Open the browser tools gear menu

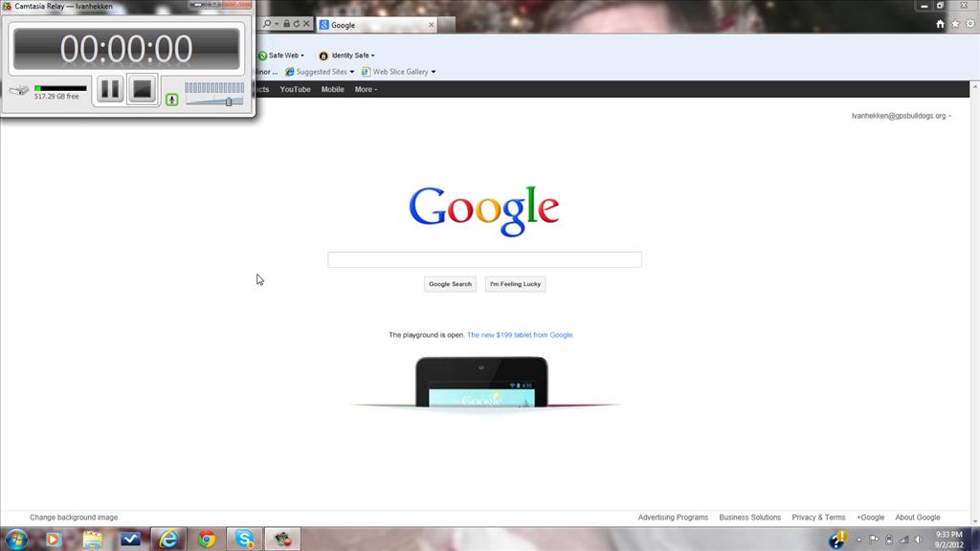coord(970,24)
